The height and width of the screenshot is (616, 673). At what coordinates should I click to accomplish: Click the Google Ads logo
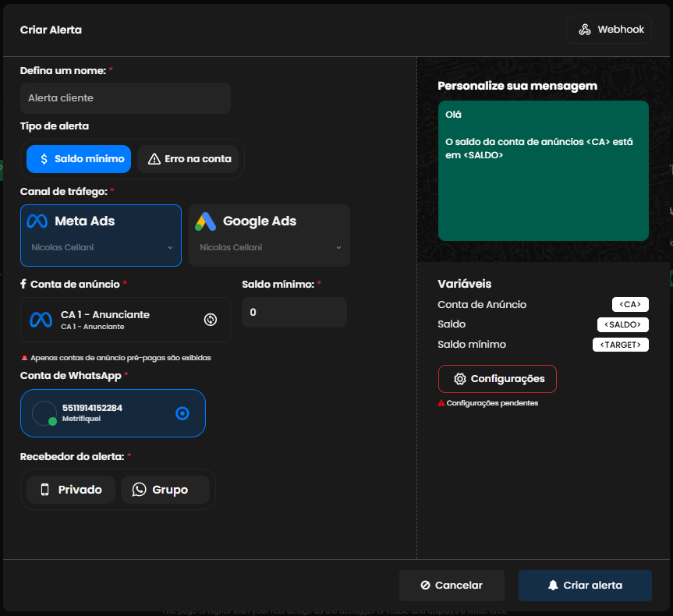point(206,221)
